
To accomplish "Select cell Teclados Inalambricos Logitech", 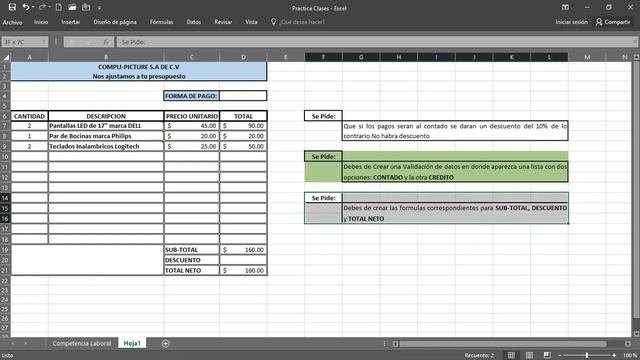I will click(x=106, y=146).
